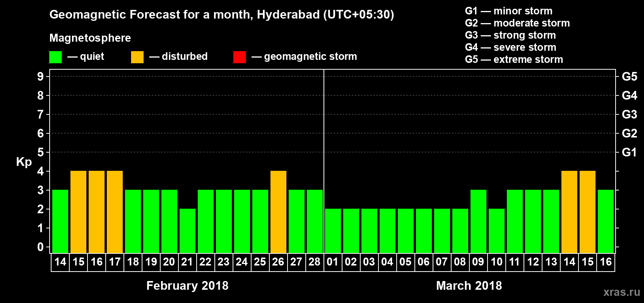
Task: Click the 'G1 — minor storm' legend text
Action: 509,11
